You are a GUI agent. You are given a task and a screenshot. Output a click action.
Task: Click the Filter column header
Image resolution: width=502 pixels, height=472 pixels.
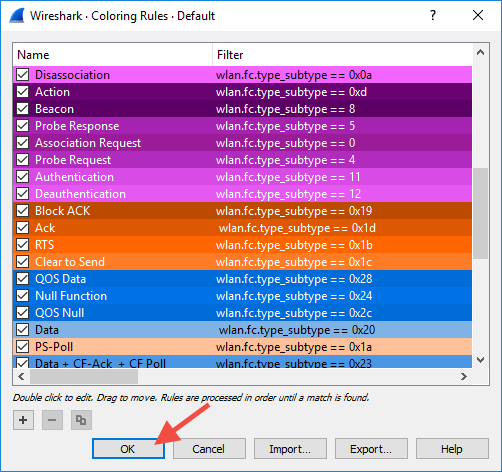pyautogui.click(x=342, y=55)
